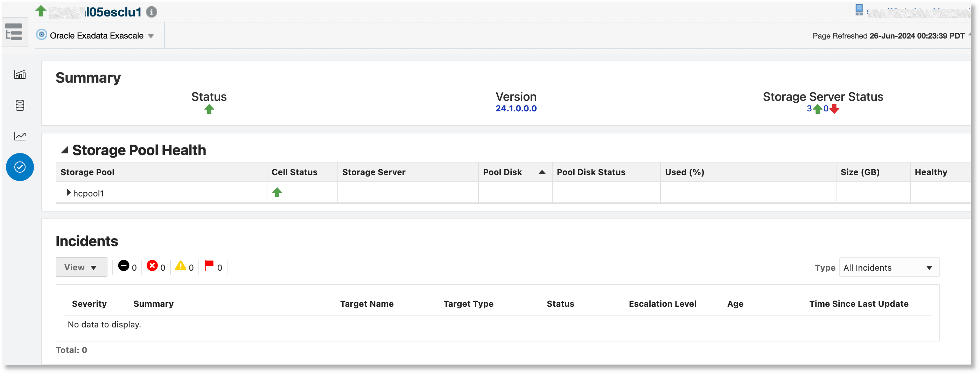980x374 pixels.
Task: Expand the hcpool1 storage pool row
Action: pyautogui.click(x=69, y=193)
